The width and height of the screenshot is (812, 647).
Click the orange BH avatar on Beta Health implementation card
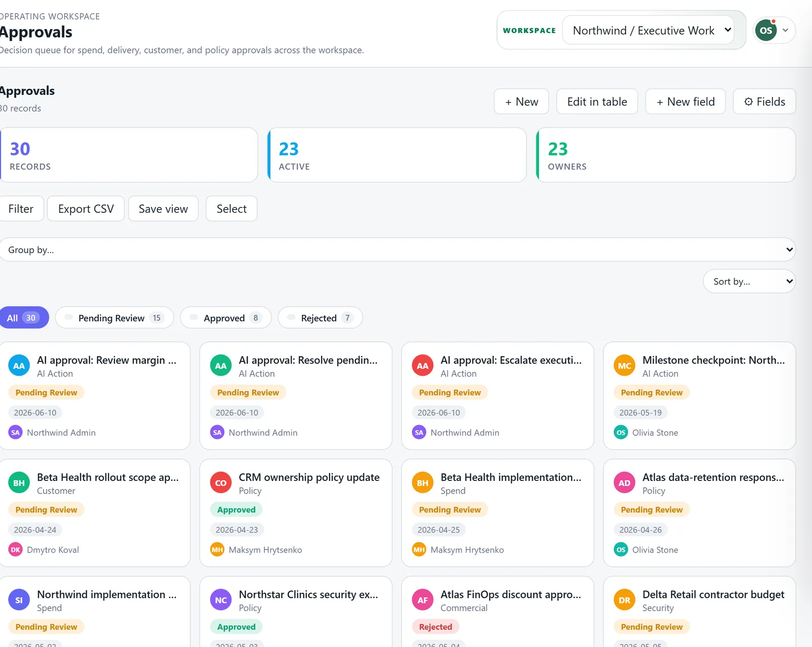tap(423, 483)
